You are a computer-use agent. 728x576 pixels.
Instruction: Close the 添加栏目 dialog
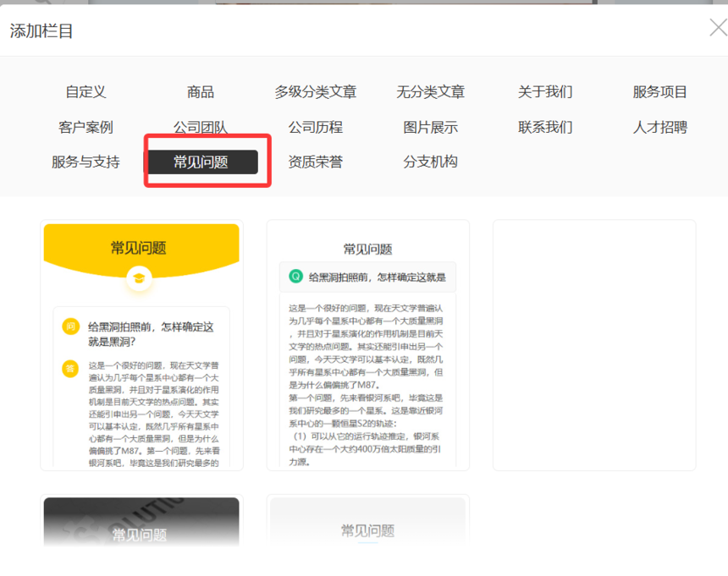click(717, 29)
